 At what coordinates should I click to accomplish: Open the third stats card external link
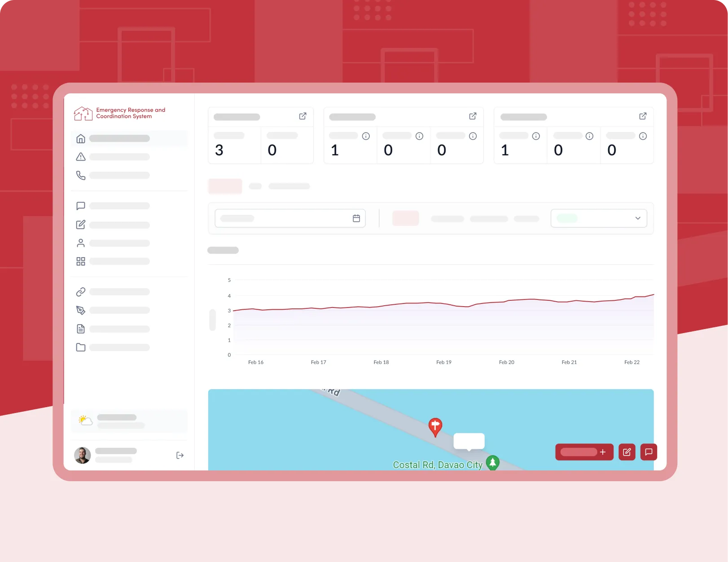[643, 116]
